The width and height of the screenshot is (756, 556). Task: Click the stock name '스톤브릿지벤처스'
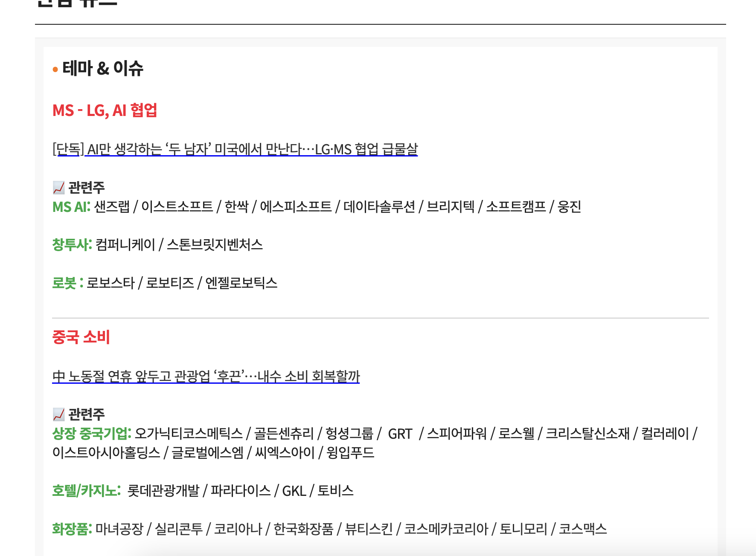[215, 245]
